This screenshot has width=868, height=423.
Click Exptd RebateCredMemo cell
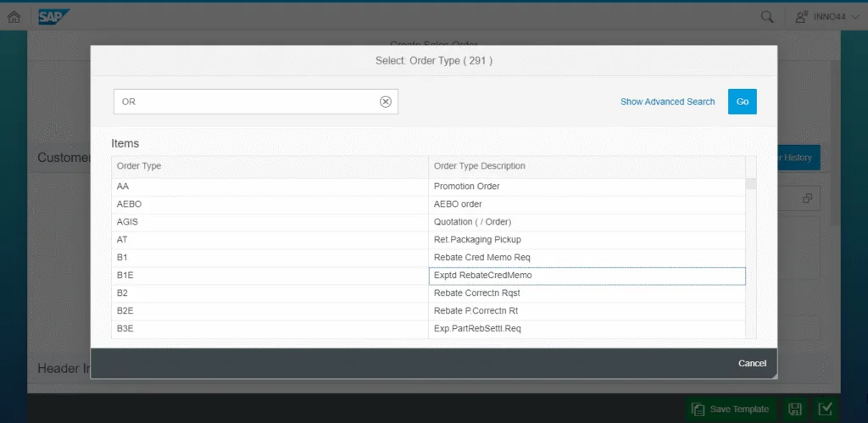pos(587,276)
